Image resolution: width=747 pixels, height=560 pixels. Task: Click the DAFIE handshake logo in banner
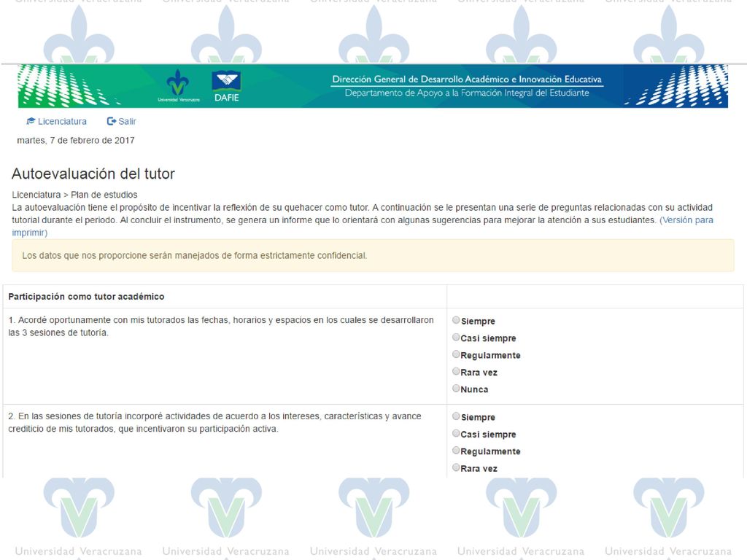227,86
